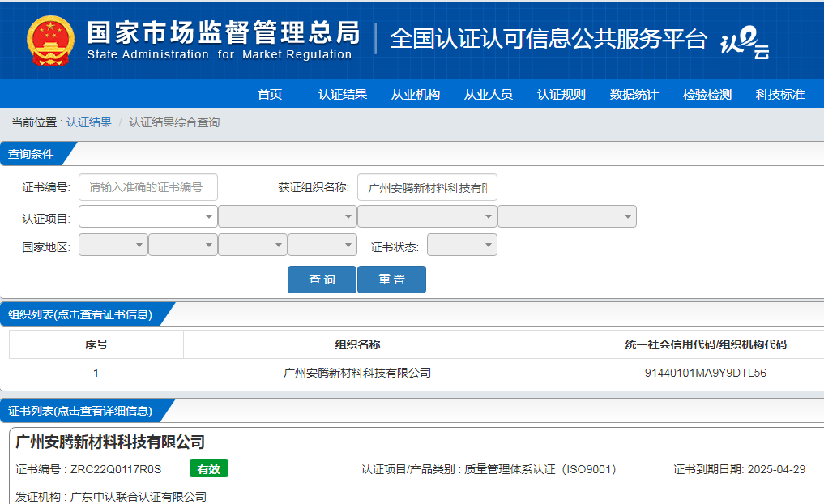Click the 序号 column header
Image resolution: width=824 pixels, height=504 pixels.
tap(96, 344)
